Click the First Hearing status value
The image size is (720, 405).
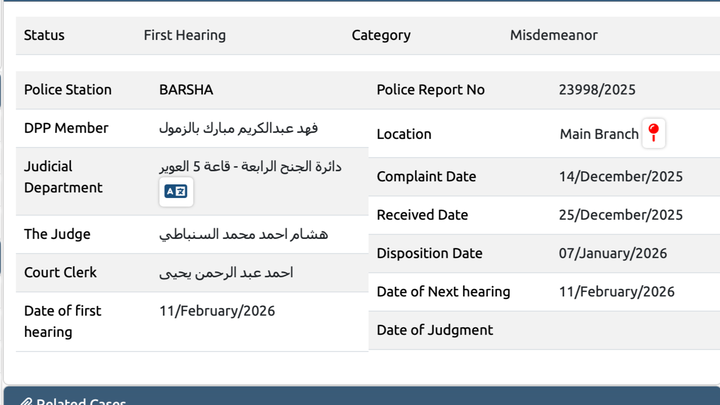185,35
